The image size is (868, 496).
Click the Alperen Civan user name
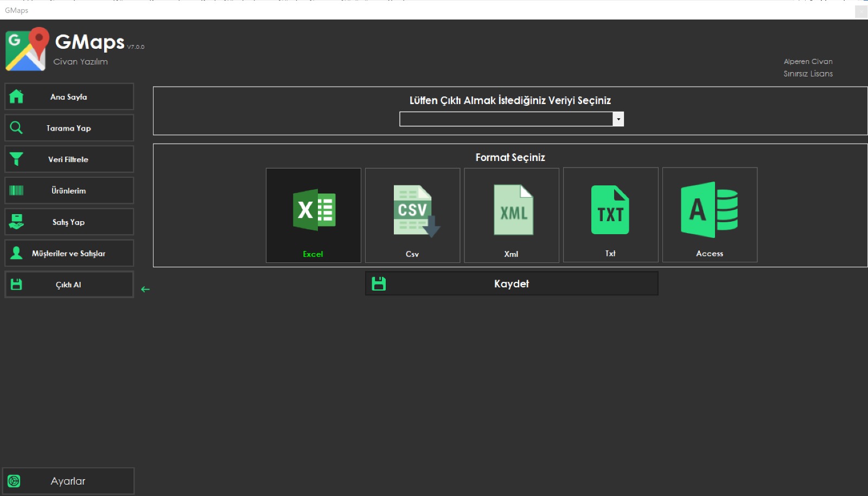point(808,62)
